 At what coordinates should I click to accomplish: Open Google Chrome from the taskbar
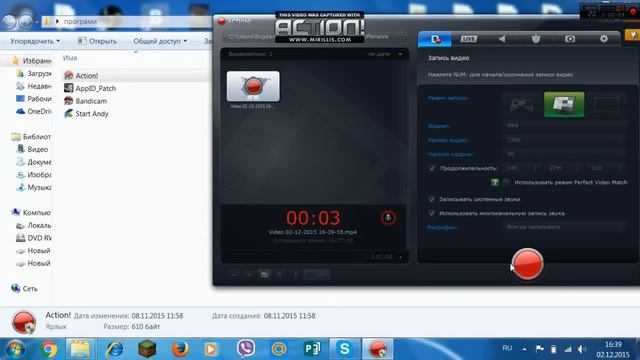click(48, 349)
